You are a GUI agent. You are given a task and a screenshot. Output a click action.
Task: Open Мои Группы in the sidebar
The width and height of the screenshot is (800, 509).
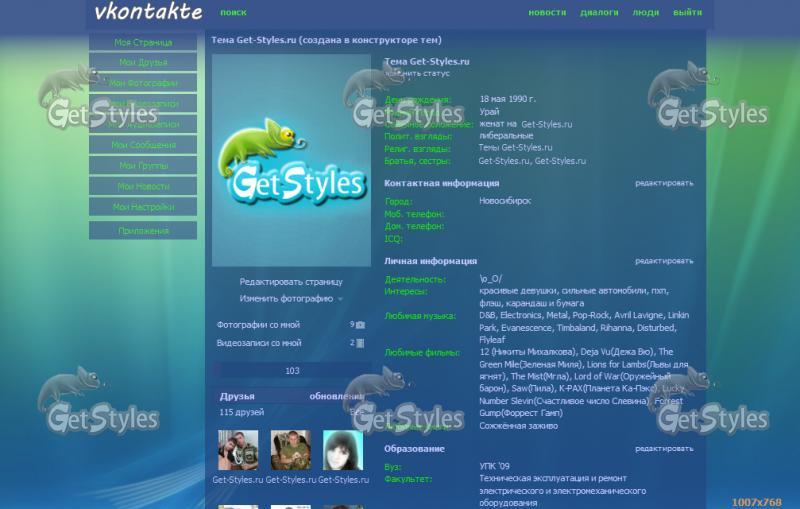click(x=143, y=166)
